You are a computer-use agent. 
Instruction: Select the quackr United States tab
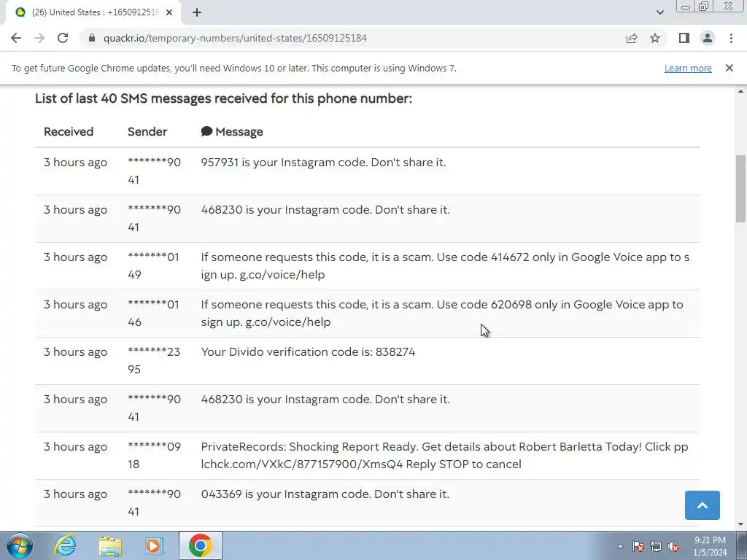(93, 12)
